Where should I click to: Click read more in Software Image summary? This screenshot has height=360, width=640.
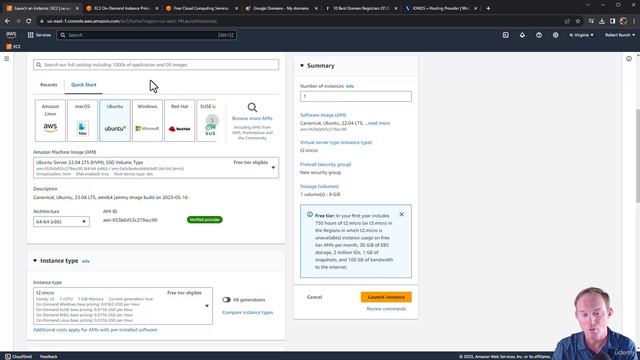coord(378,123)
